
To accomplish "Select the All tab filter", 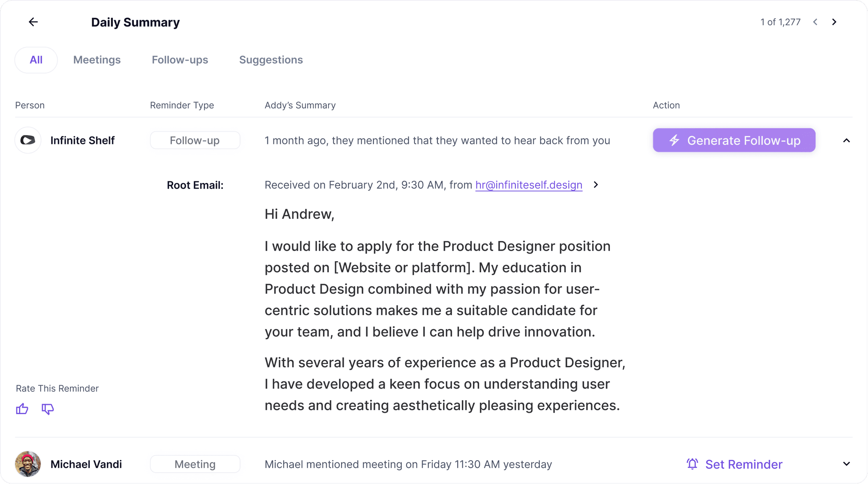I will (36, 60).
